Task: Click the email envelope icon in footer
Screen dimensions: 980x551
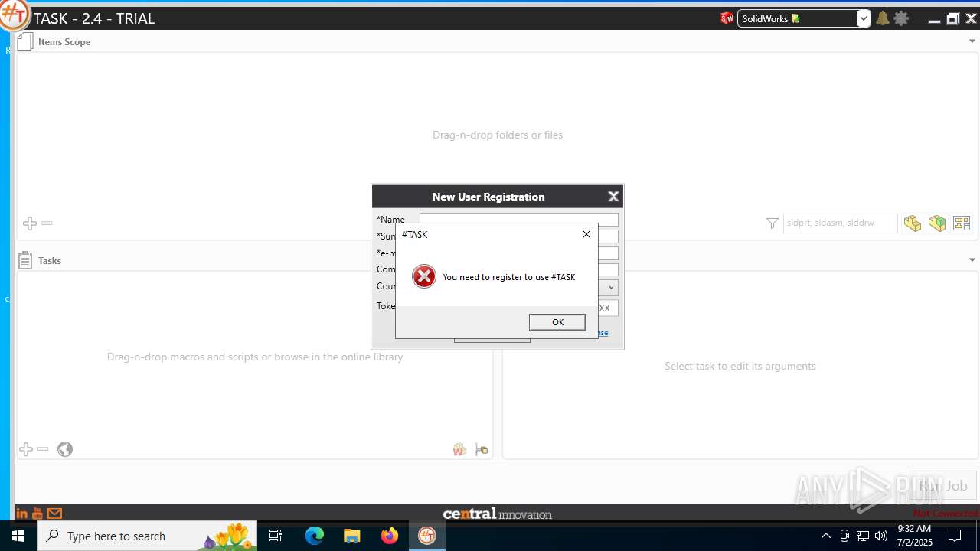Action: pos(54,514)
